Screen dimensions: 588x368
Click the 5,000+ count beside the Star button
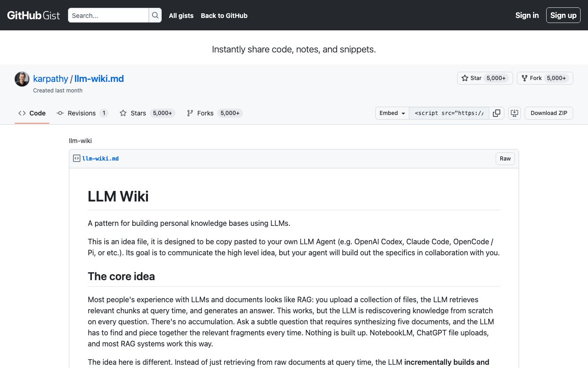click(496, 78)
